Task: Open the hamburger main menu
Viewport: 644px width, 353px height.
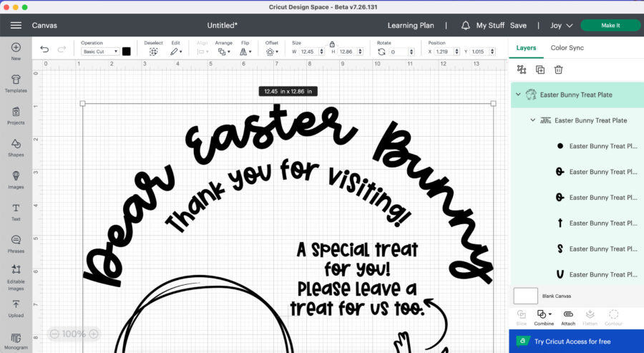Action: [16, 25]
